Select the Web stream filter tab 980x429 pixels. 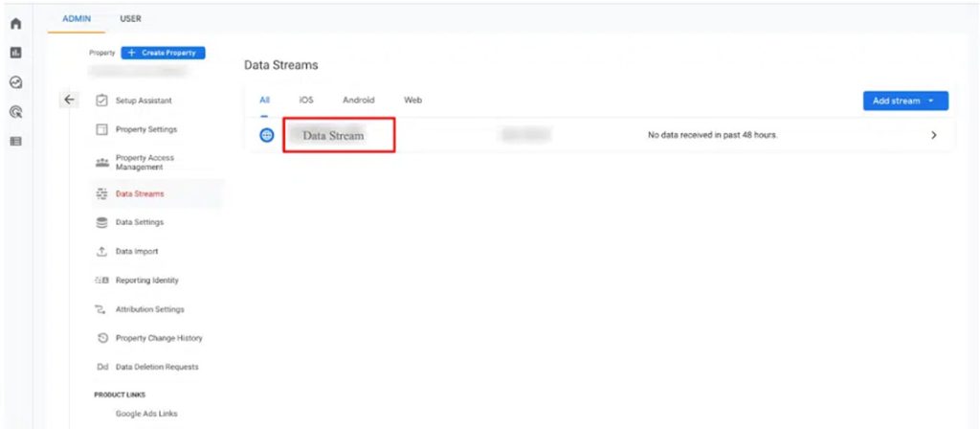click(x=412, y=101)
